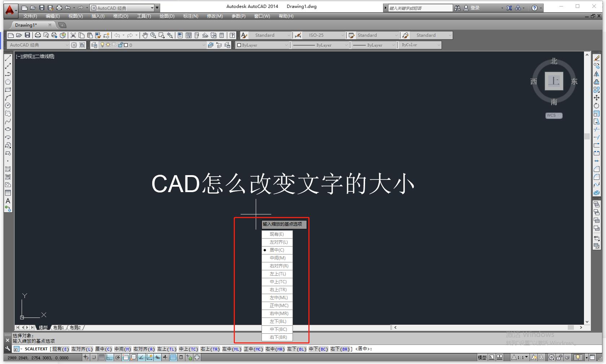Switch to the 布局1 layout tab
The width and height of the screenshot is (606, 364).
tap(58, 327)
